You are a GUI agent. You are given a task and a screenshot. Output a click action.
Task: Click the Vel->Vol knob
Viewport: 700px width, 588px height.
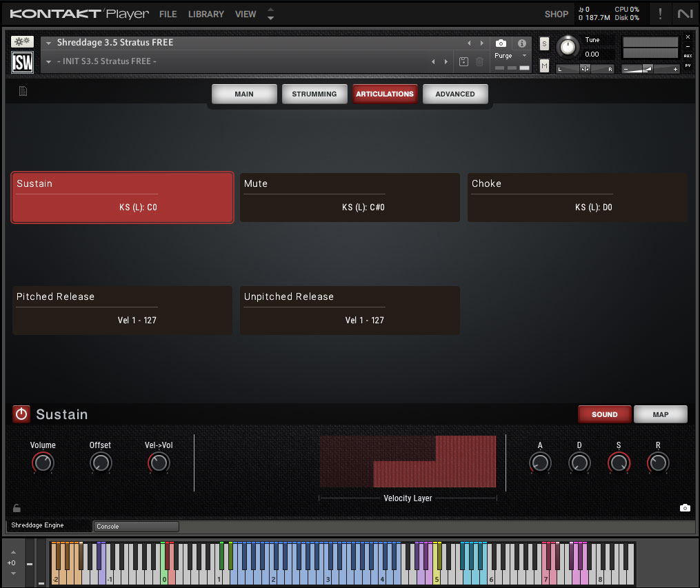(159, 463)
